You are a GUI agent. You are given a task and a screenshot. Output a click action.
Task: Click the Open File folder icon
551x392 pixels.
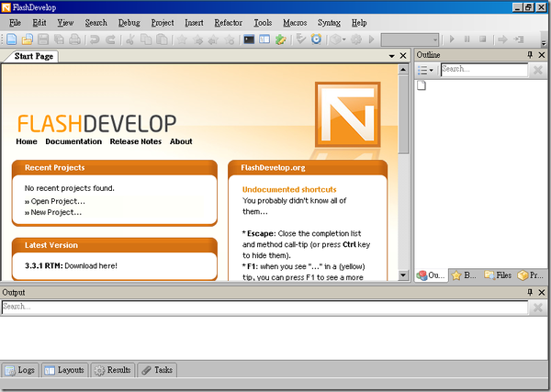point(28,39)
